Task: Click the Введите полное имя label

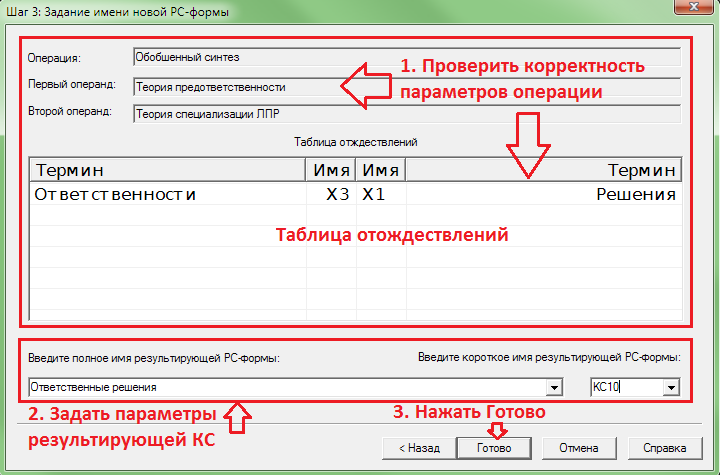Action: 154,358
